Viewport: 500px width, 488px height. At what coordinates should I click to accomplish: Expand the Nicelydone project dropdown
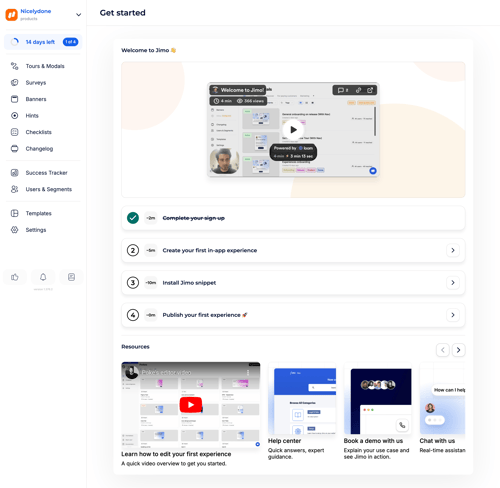click(x=79, y=15)
